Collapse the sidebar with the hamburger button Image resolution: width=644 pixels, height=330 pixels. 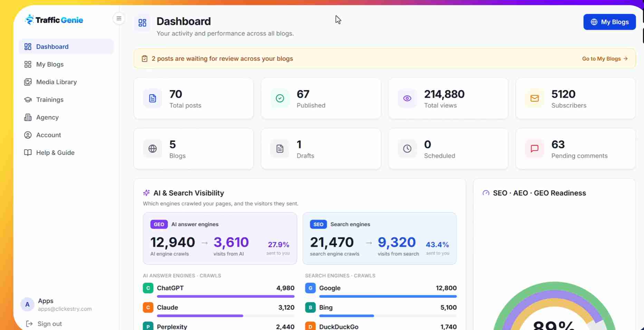(x=119, y=19)
